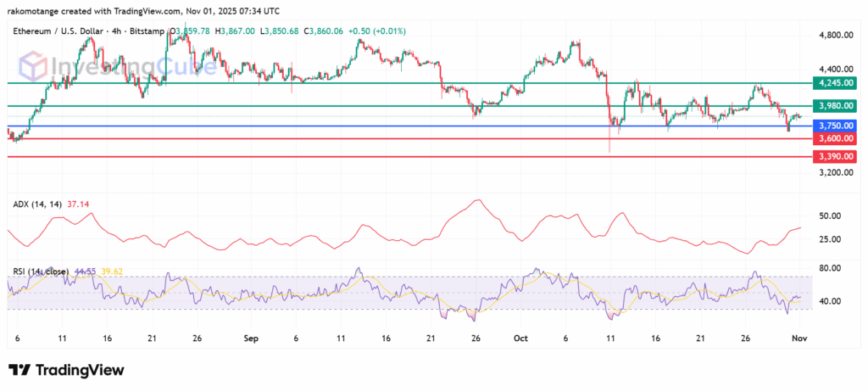Click the 3,200.00 price axis label

pos(832,172)
